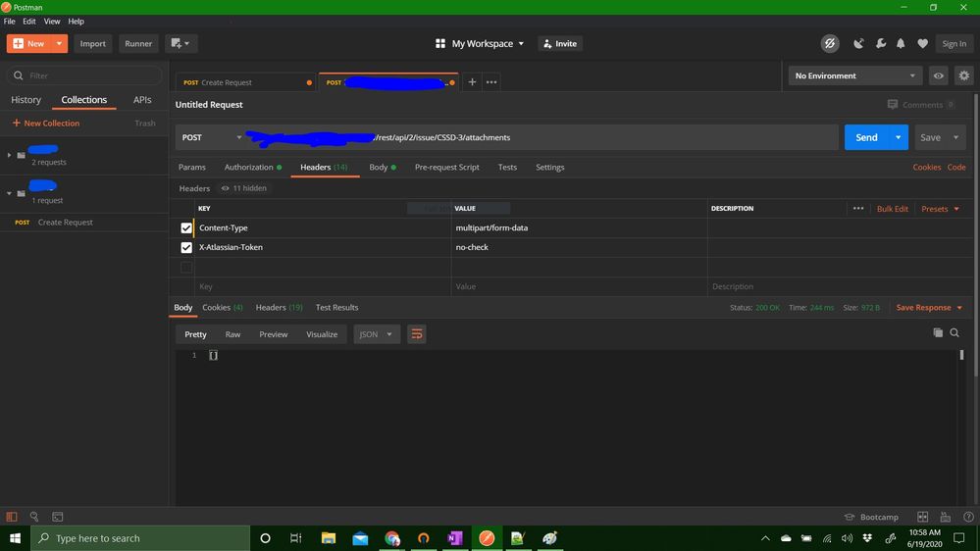Screen dimensions: 980x551
Task: Open the Postman console icon in status bar
Action: click(58, 517)
